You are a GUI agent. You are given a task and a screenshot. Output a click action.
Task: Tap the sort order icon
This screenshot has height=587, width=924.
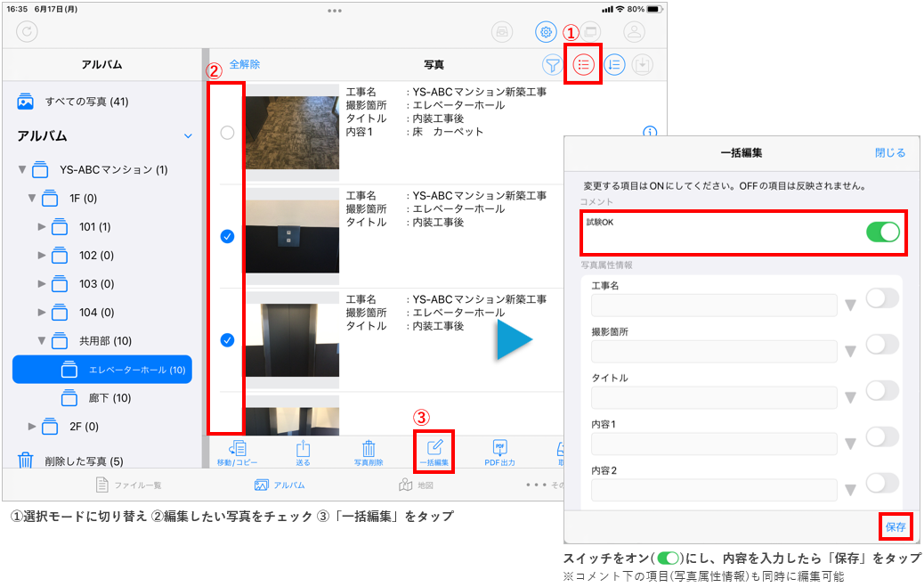[x=614, y=65]
